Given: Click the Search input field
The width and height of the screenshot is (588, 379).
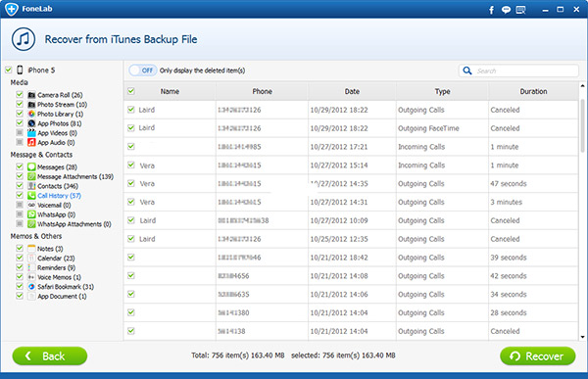Looking at the screenshot, I should click(518, 71).
